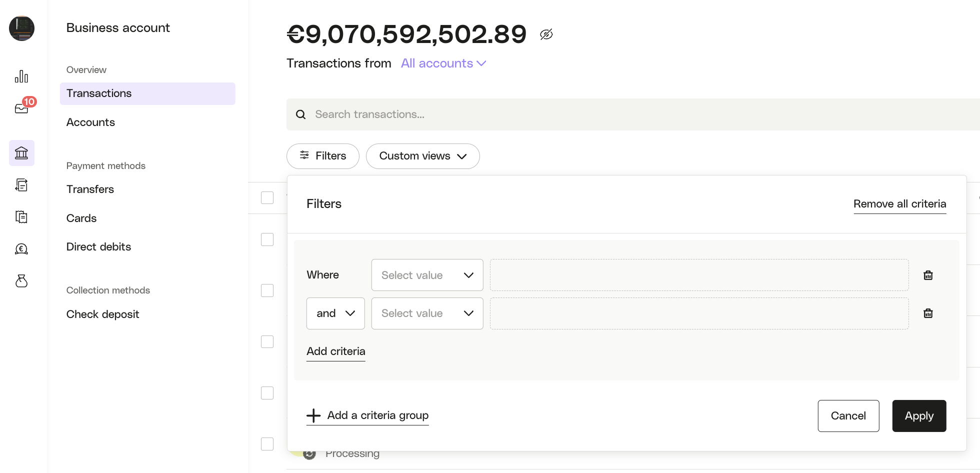Viewport: 980px width, 473px height.
Task: Open the transfers document icon in sidebar
Action: pyautogui.click(x=21, y=185)
